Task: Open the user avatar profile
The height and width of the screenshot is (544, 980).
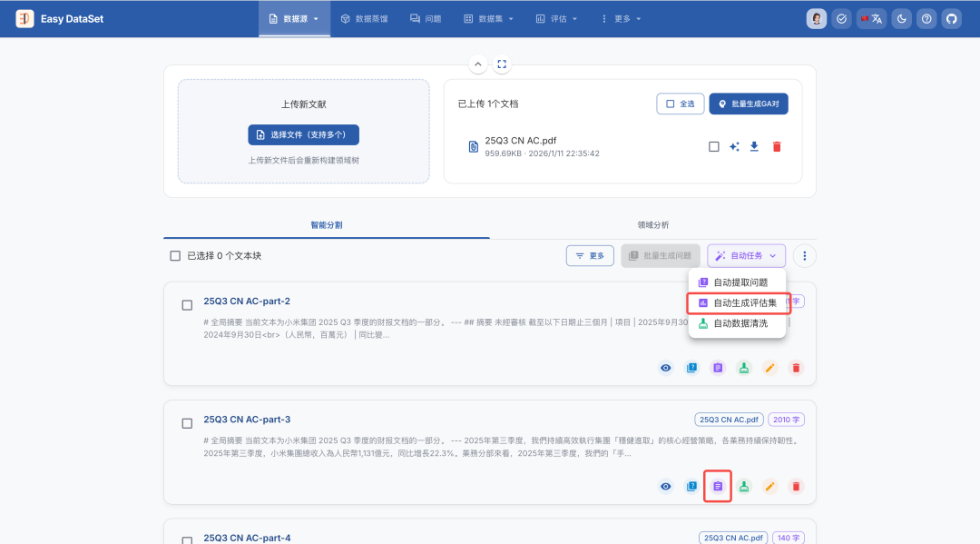Action: [x=817, y=19]
